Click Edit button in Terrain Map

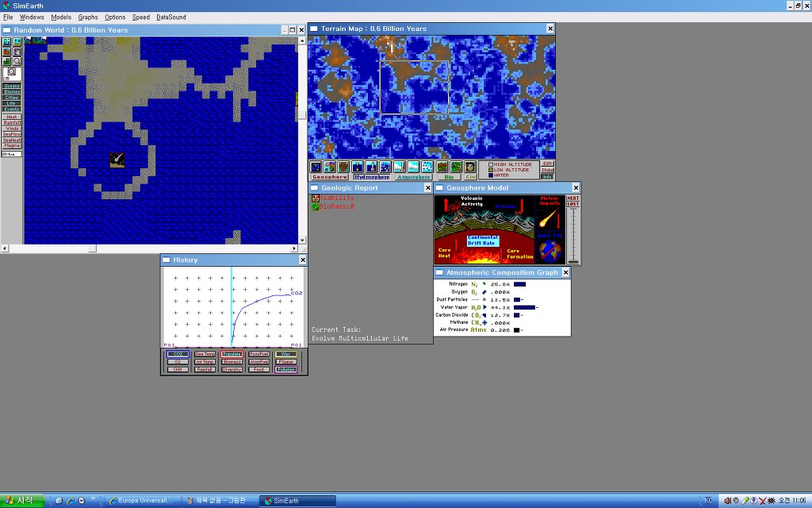pos(547,164)
